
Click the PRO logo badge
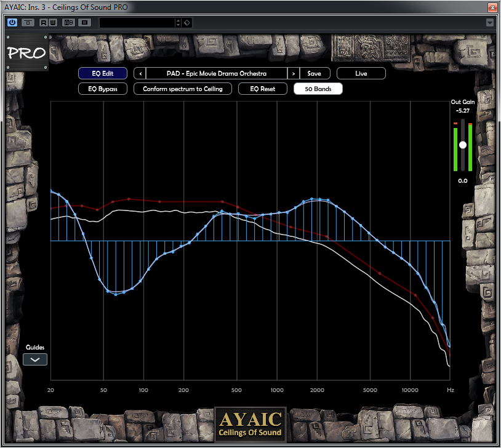[x=26, y=53]
